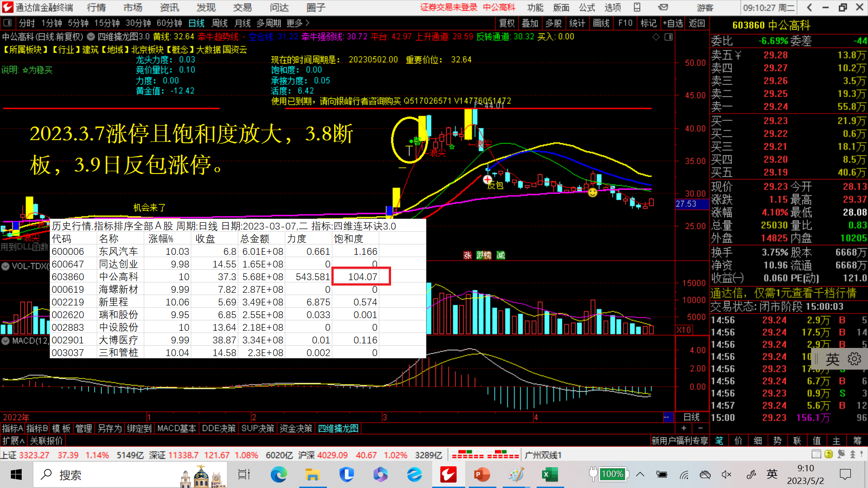
Task: Open the 公式 menu
Action: click(587, 7)
